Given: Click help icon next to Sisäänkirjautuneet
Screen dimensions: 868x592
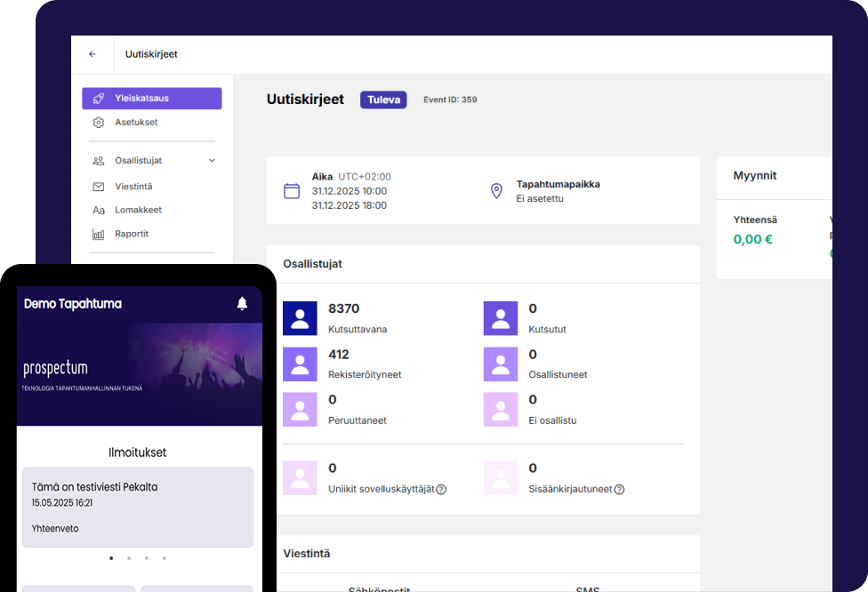Looking at the screenshot, I should [x=619, y=490].
